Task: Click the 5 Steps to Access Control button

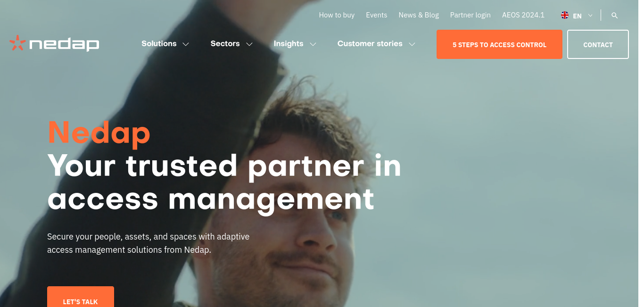Action: tap(499, 44)
